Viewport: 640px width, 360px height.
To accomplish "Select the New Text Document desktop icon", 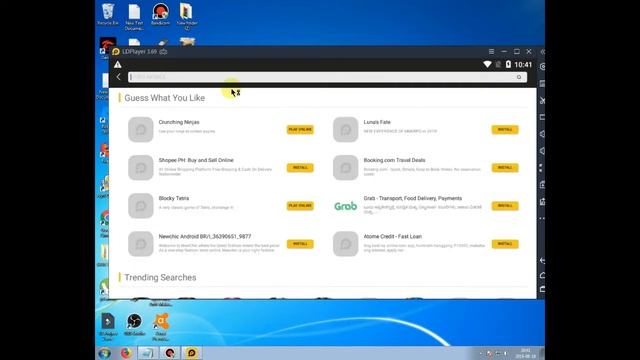I will click(134, 17).
